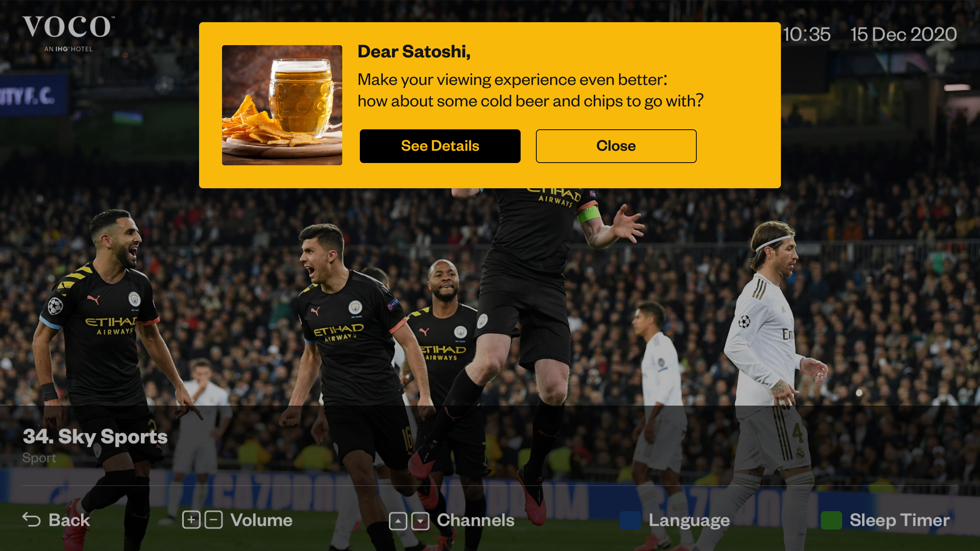Click the beer and chips thumbnail
Image resolution: width=980 pixels, height=551 pixels.
pyautogui.click(x=282, y=105)
